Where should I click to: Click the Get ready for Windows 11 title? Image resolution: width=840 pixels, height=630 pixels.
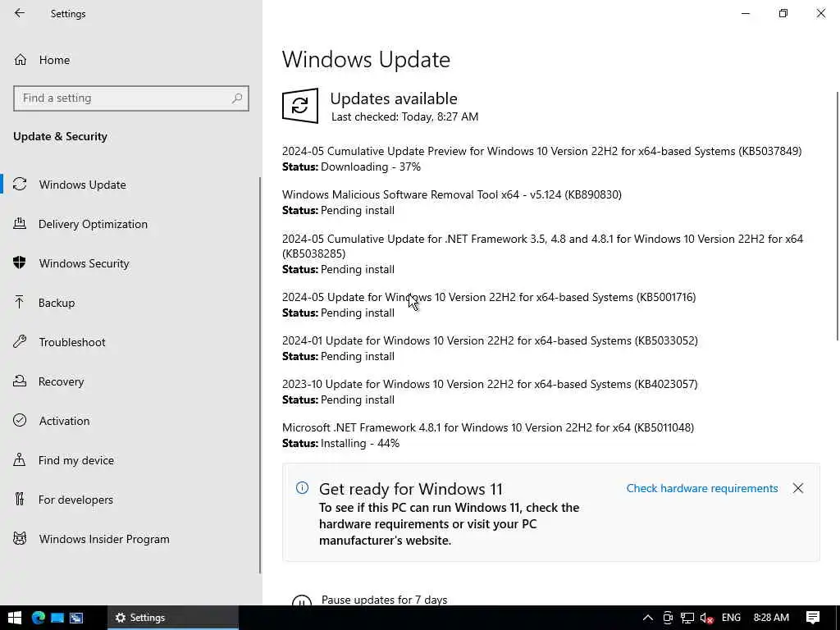click(x=411, y=489)
